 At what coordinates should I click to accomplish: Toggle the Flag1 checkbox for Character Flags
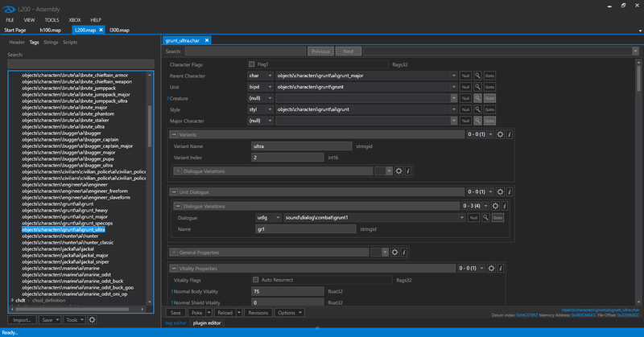(252, 64)
